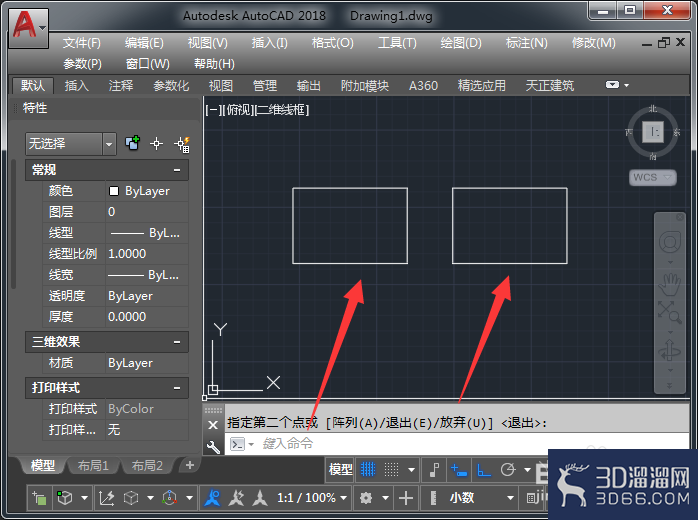Viewport: 698px width, 520px height.
Task: Open recent commands prompt icon
Action: point(237,444)
